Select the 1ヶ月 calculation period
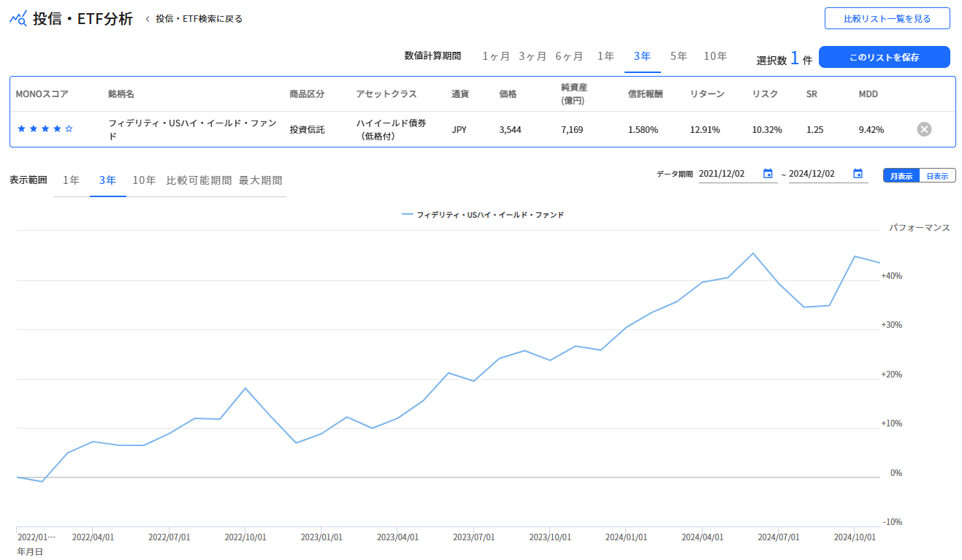This screenshot has width=962, height=560. click(x=496, y=56)
